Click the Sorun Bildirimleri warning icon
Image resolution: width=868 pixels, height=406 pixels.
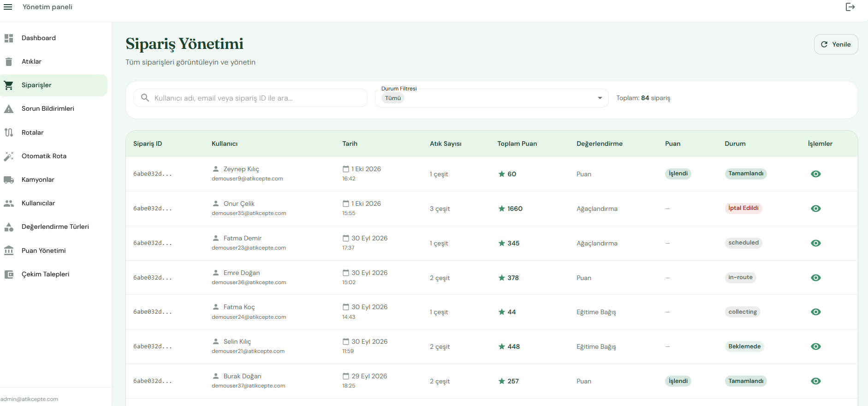click(9, 109)
